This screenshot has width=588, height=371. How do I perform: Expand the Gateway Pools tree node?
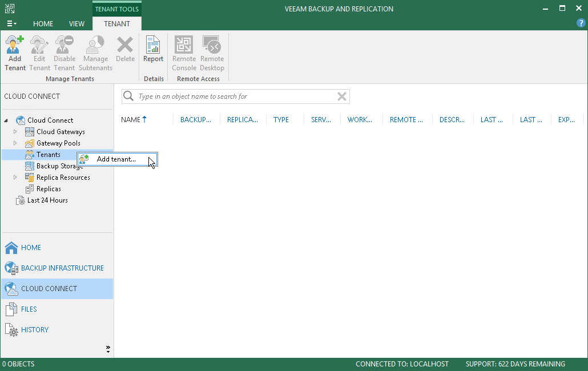[x=15, y=143]
